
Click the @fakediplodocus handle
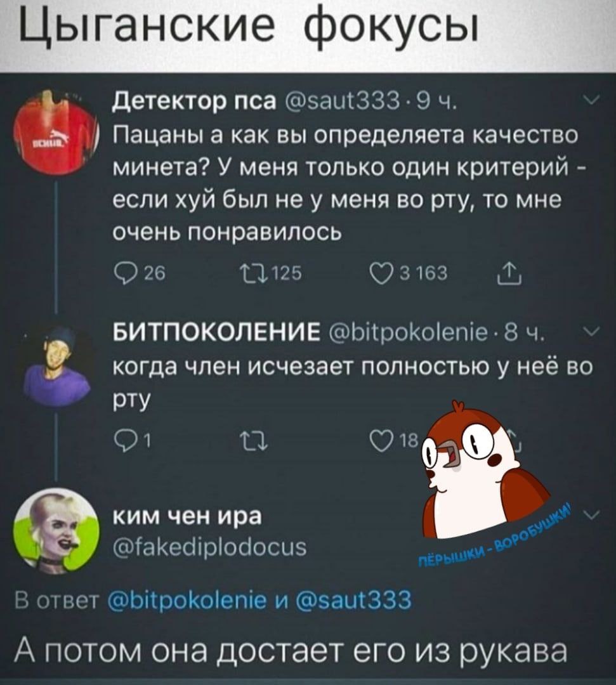tap(210, 547)
